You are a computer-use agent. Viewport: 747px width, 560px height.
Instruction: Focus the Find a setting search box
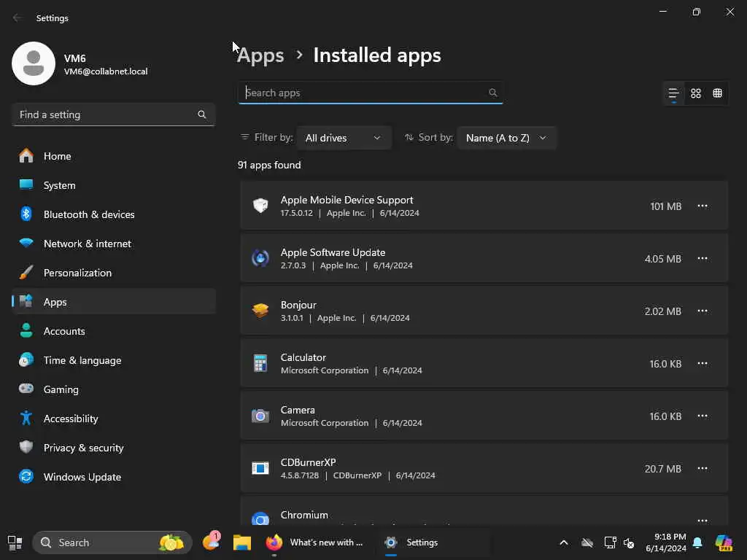[107, 114]
